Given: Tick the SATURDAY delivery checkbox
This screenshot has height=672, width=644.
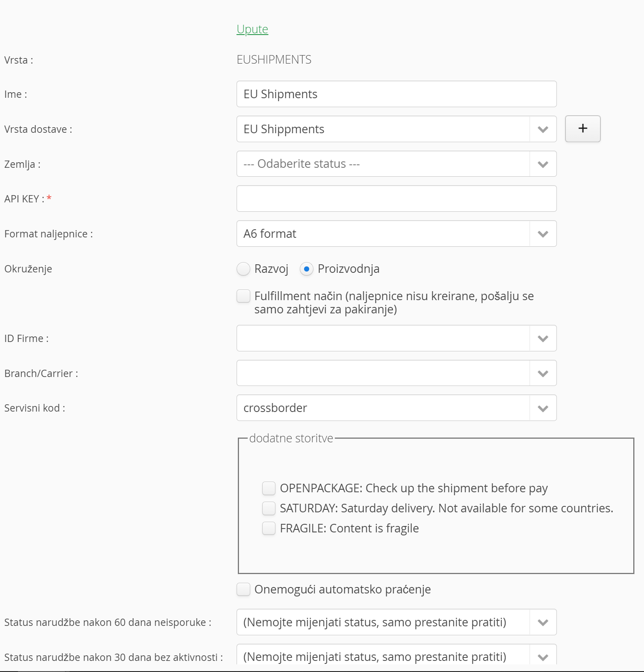Looking at the screenshot, I should point(269,508).
